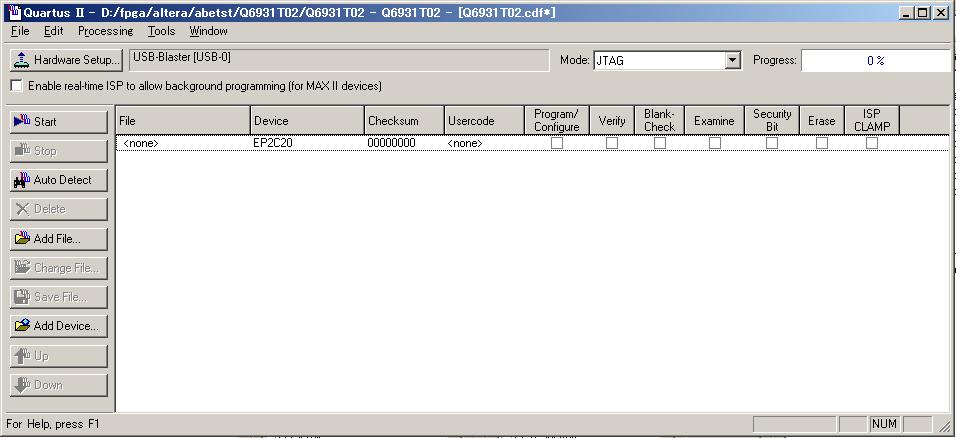Open Hardware Setup dialog
956x438 pixels.
click(x=66, y=60)
